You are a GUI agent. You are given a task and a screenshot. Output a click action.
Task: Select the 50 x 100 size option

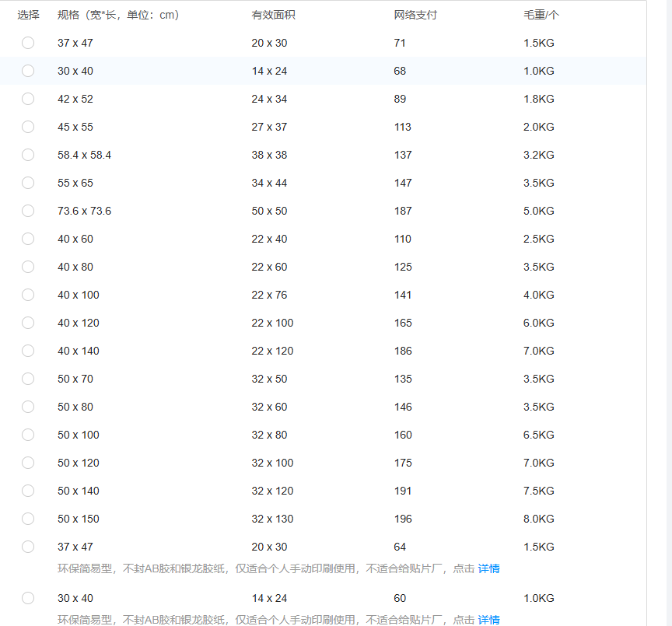point(28,435)
